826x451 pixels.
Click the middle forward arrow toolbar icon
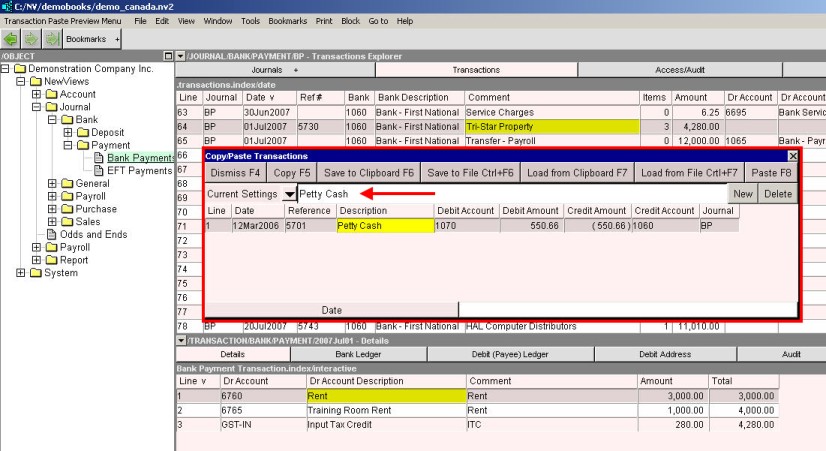(33, 39)
